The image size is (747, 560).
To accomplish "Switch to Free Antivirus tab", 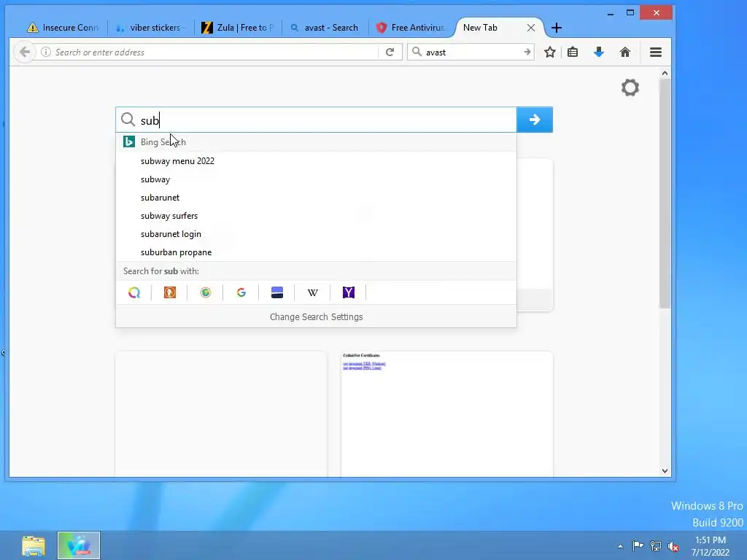I will (x=411, y=28).
